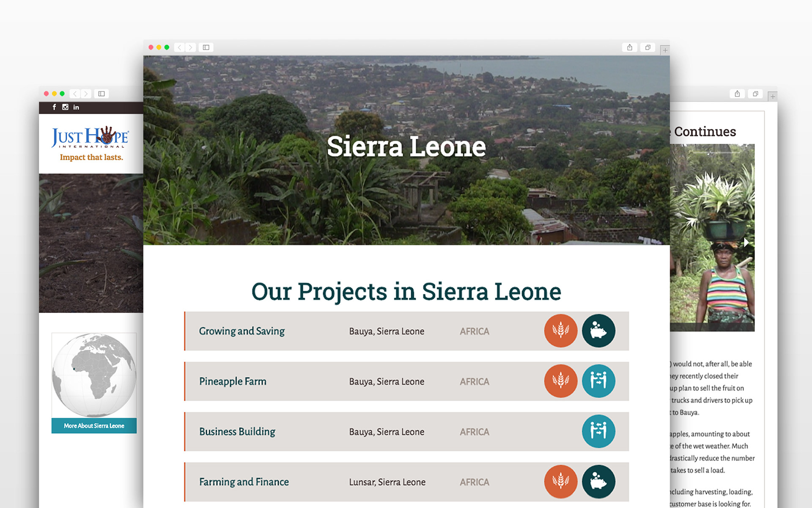Open the Pineapple Farm project link
Viewport: 812px width, 508px height.
[x=233, y=381]
